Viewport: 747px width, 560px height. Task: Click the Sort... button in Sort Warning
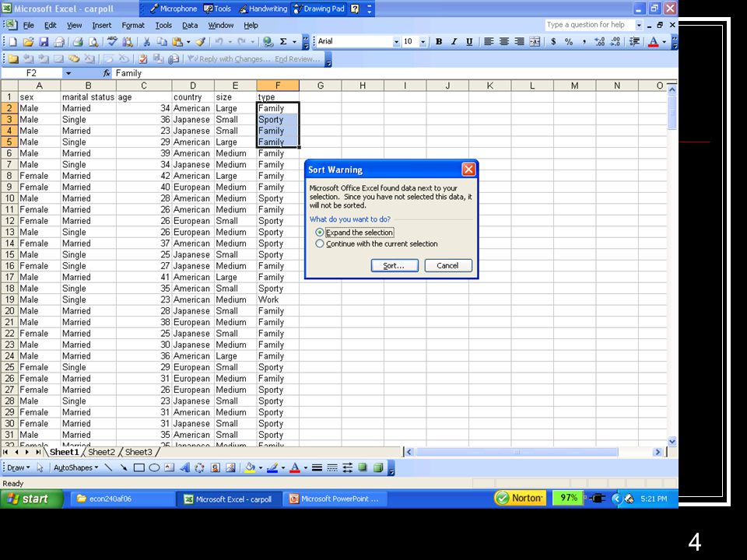[395, 266]
